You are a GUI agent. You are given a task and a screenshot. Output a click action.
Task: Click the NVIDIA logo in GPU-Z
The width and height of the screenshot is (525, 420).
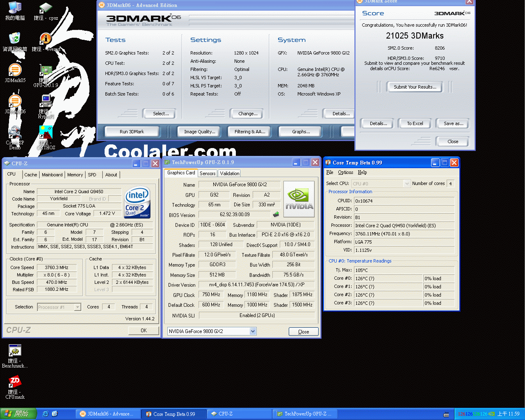pyautogui.click(x=299, y=199)
